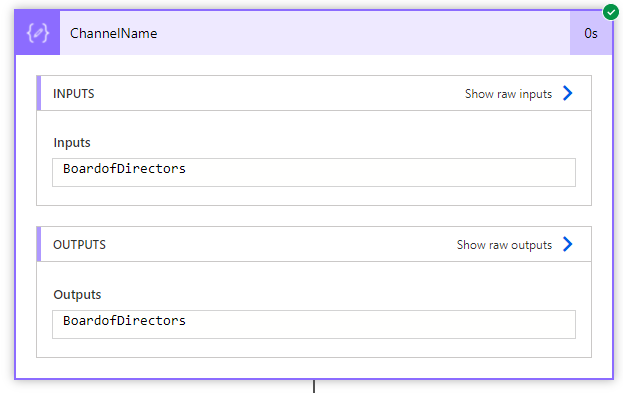Collapse the ChannelName action header

click(315, 33)
